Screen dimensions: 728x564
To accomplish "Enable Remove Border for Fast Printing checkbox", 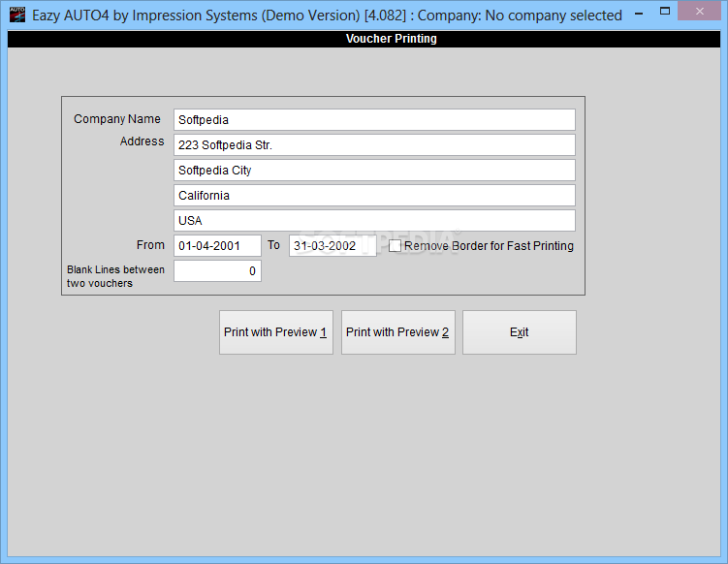I will pos(396,245).
